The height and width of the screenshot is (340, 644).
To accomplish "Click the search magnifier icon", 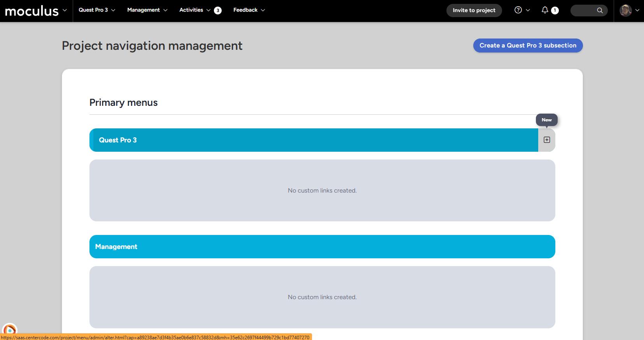I will pos(600,11).
